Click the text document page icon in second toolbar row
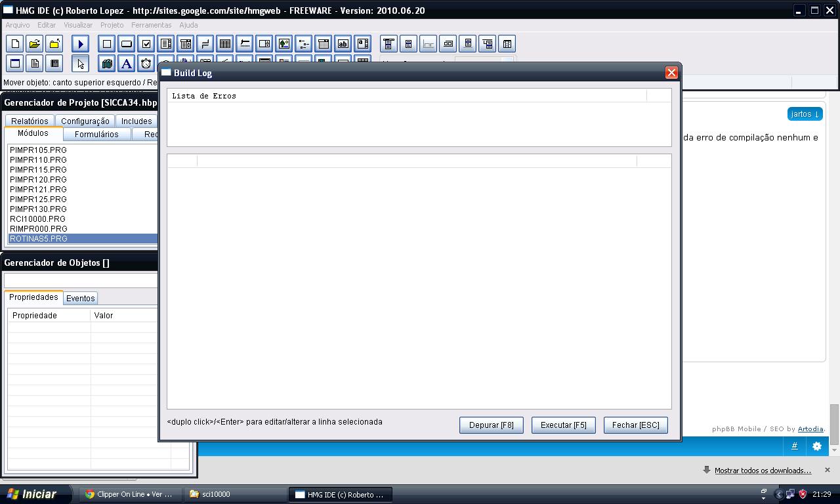The height and width of the screenshot is (504, 840). point(35,64)
